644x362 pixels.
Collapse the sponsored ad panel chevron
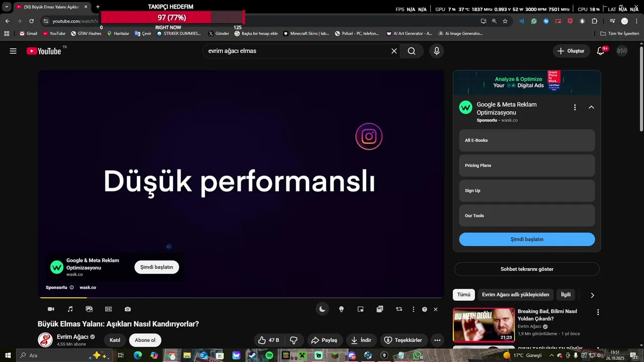click(x=591, y=107)
